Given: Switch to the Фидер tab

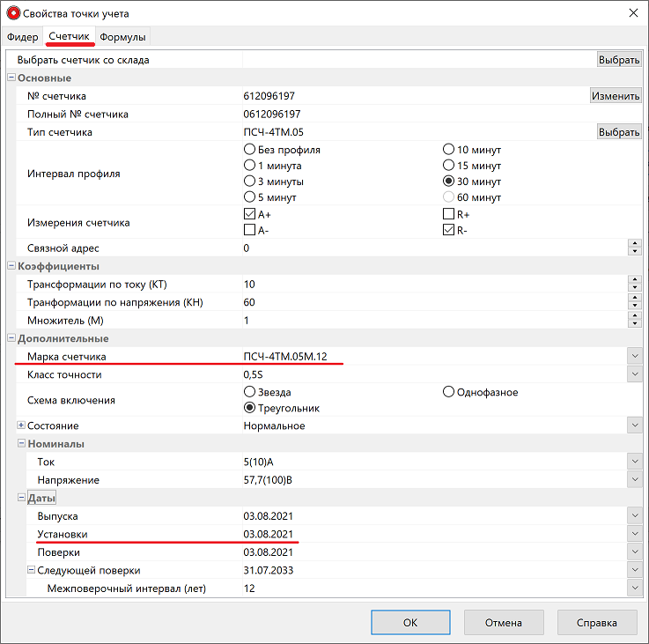Looking at the screenshot, I should 23,37.
